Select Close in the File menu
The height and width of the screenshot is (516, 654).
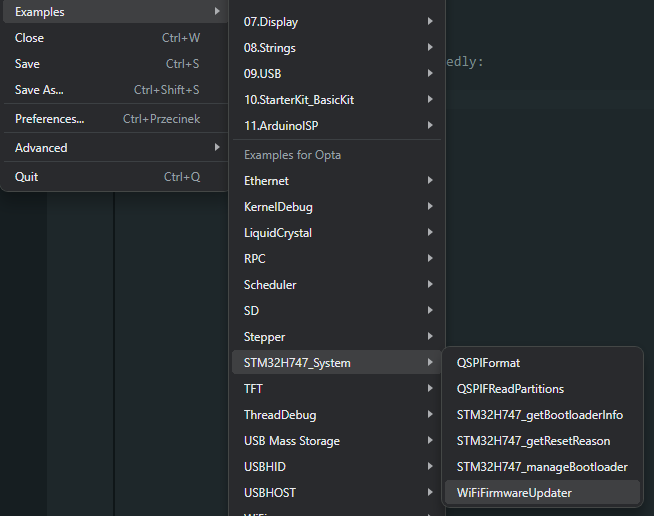pyautogui.click(x=116, y=38)
